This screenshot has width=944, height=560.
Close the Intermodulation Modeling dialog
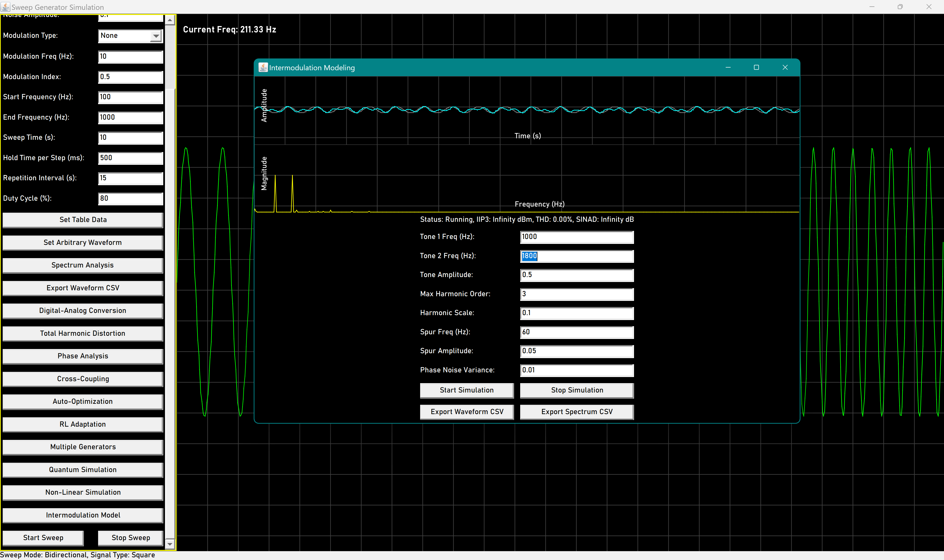(785, 68)
